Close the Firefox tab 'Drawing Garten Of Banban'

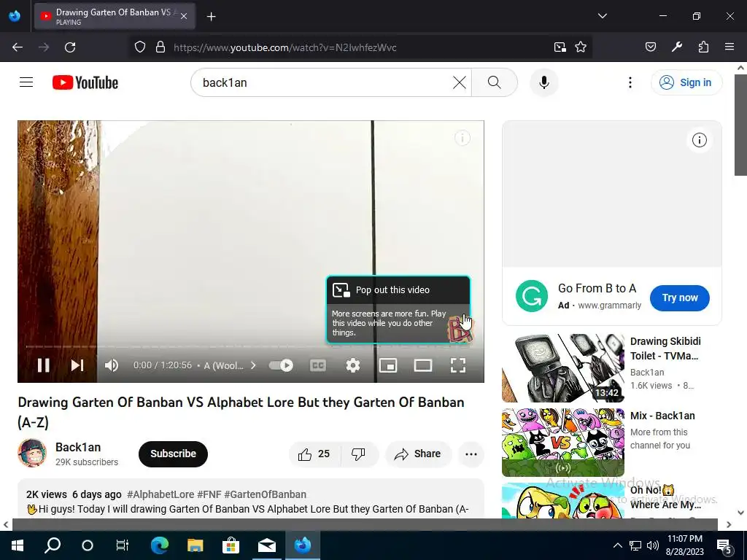[184, 16]
